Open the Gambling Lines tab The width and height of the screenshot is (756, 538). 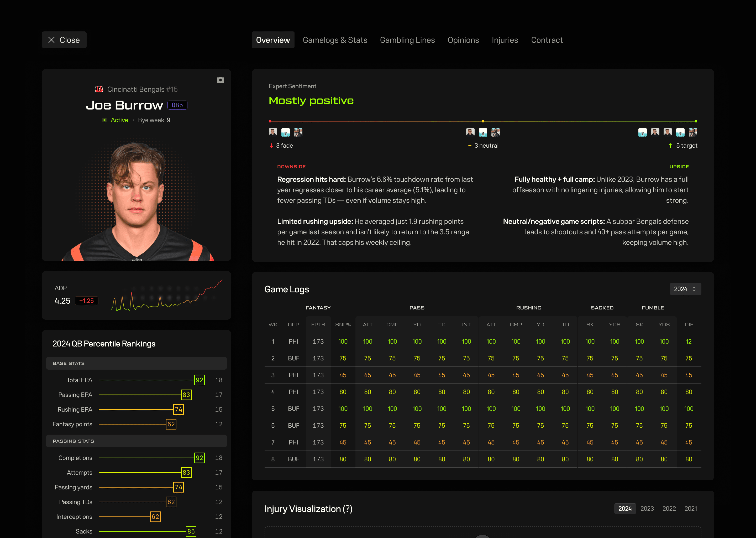click(407, 40)
